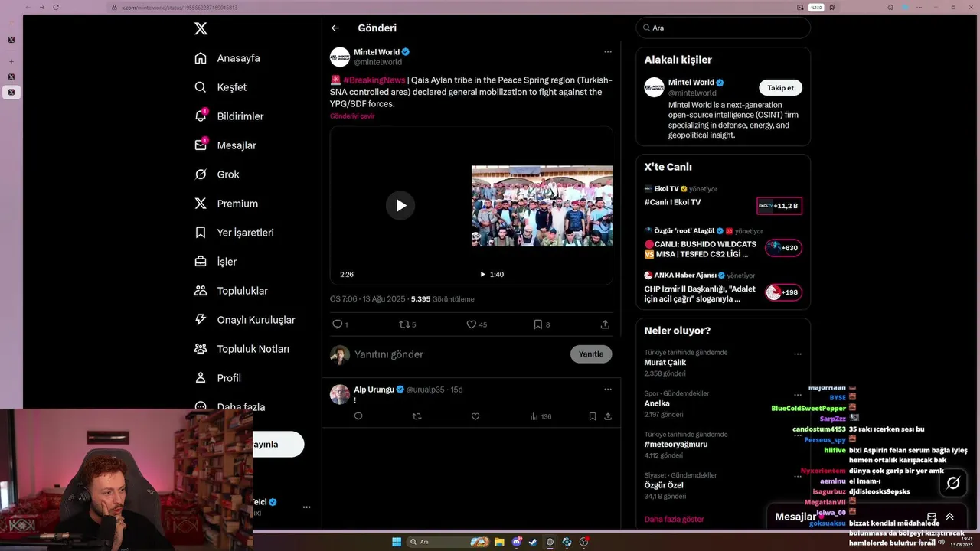Viewport: 980px width, 551px height.
Task: Open the X logo home link
Action: [201, 29]
